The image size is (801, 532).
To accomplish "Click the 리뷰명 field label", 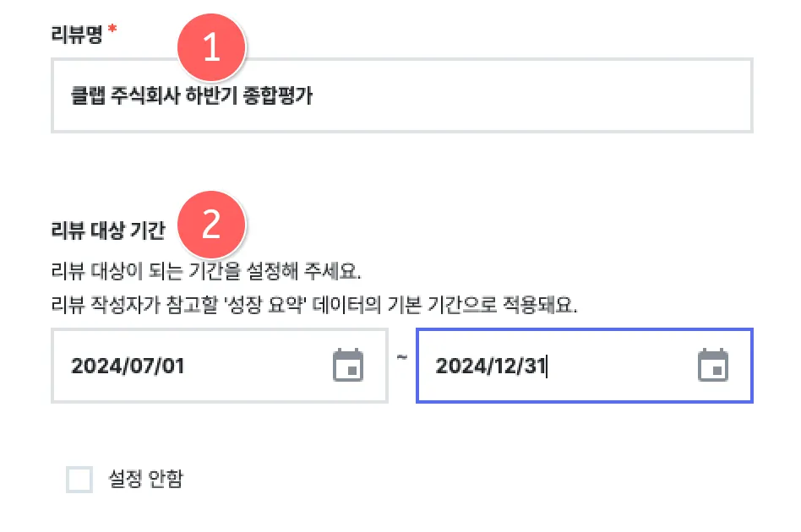I will 78,36.
